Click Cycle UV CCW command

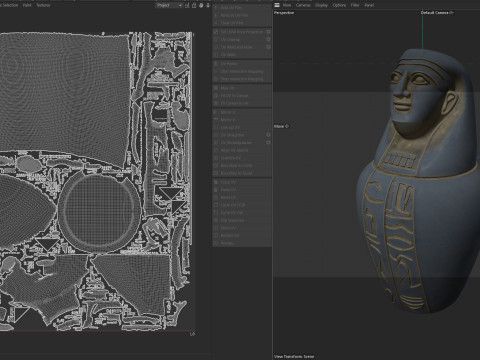[242, 205]
